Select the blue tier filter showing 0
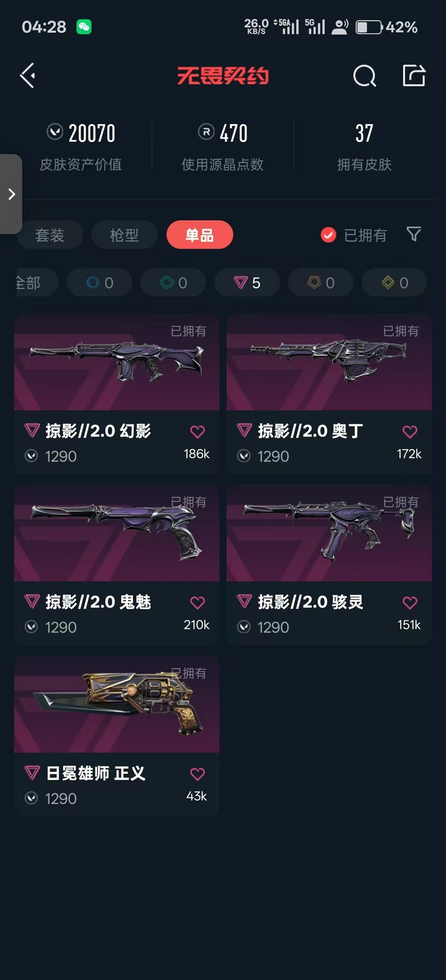The image size is (446, 980). pos(100,283)
